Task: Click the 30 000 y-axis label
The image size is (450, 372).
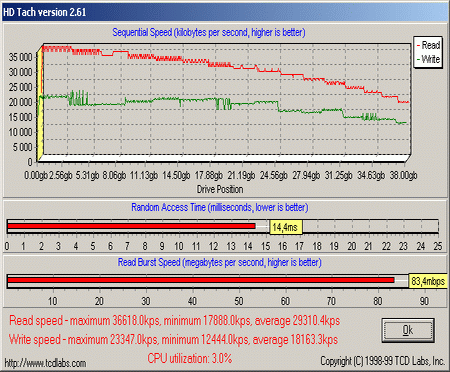Action: pos(20,72)
